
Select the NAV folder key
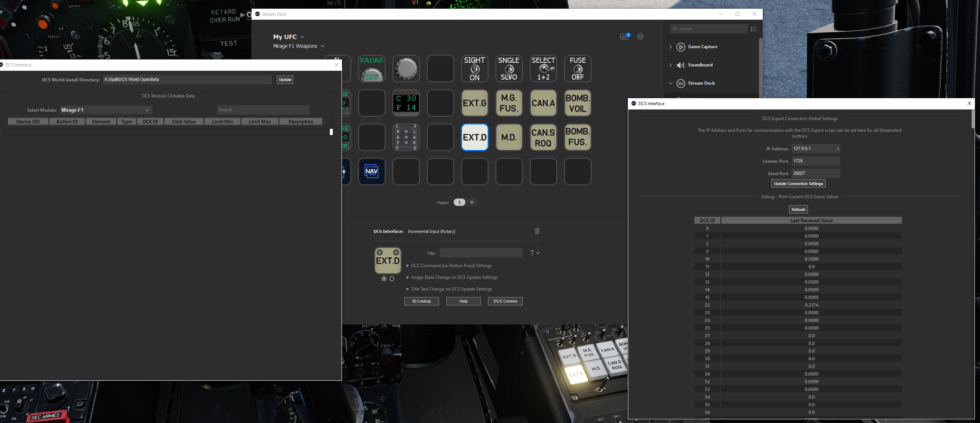(x=372, y=172)
